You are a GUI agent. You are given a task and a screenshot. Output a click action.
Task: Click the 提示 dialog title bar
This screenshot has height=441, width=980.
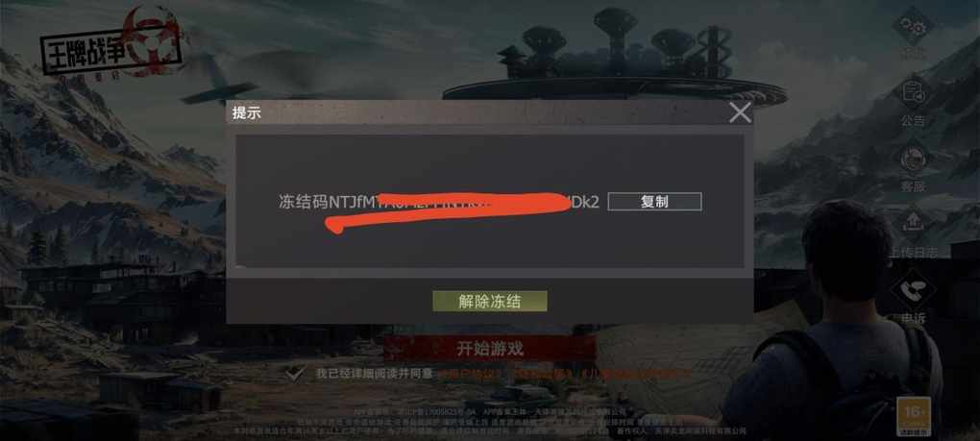click(x=477, y=112)
